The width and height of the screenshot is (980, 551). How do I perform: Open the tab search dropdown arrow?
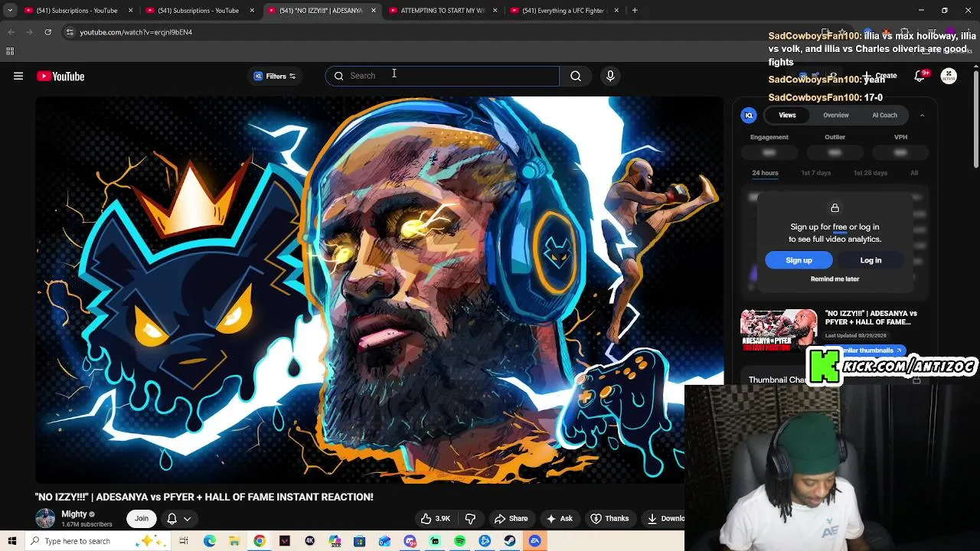10,10
